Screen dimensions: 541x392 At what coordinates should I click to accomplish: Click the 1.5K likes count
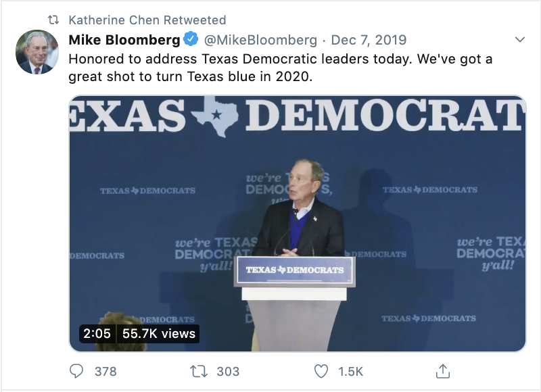(x=351, y=371)
